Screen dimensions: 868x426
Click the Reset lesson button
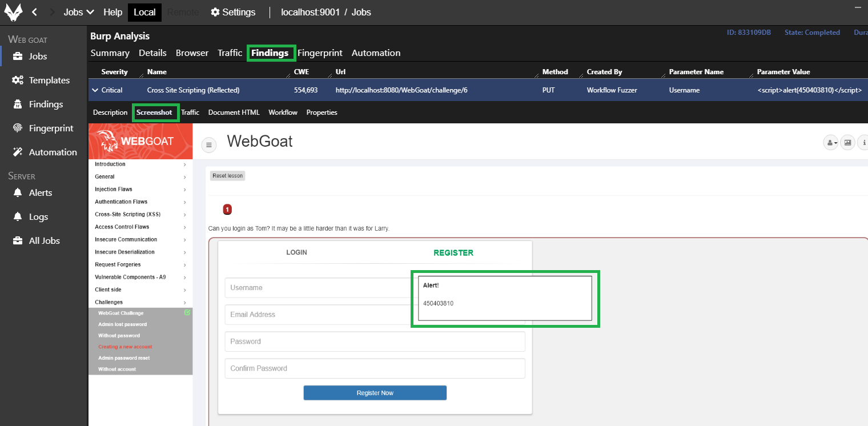point(227,176)
